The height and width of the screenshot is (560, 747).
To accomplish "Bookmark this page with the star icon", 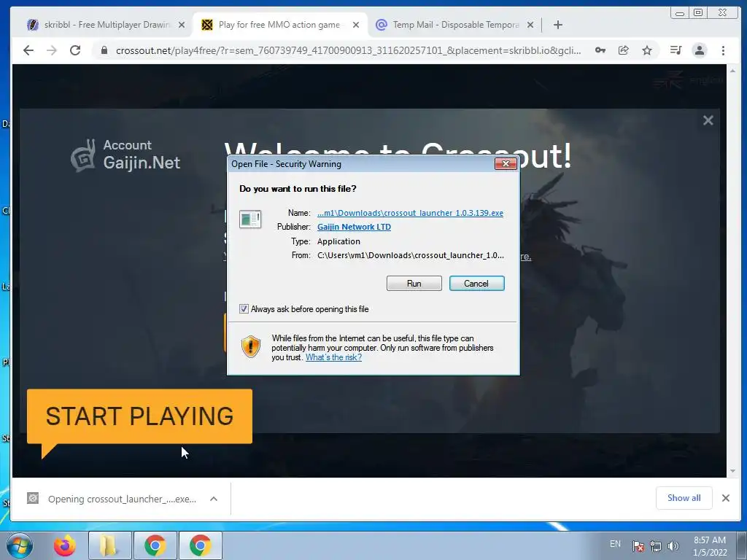I will (x=646, y=50).
